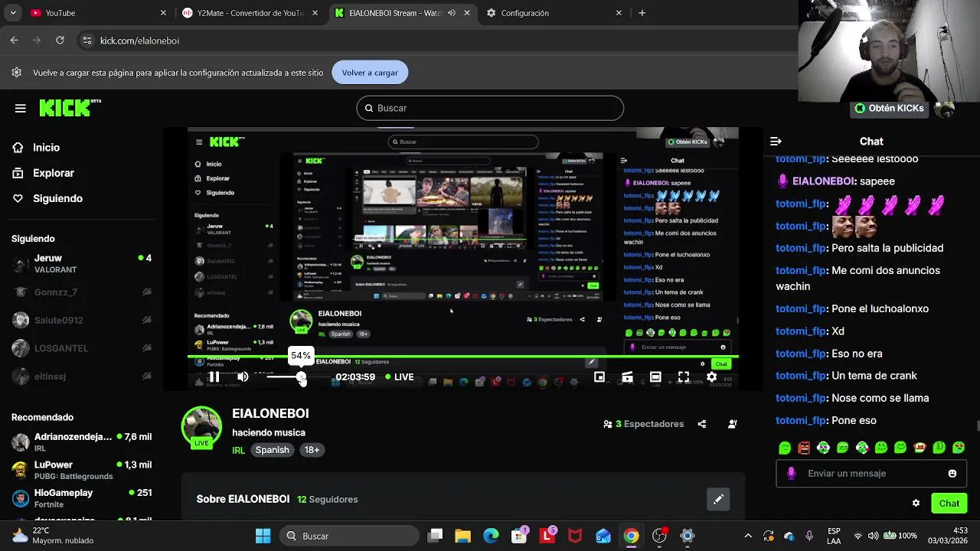Open Jeruw VALORANT followed channel
Viewport: 980px width, 551px height.
coord(82,263)
